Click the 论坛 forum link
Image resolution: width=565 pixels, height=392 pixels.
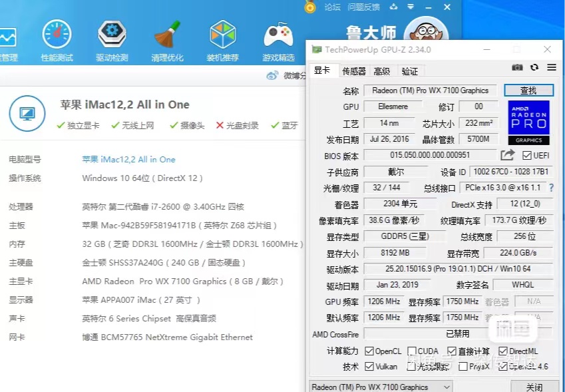(x=332, y=7)
